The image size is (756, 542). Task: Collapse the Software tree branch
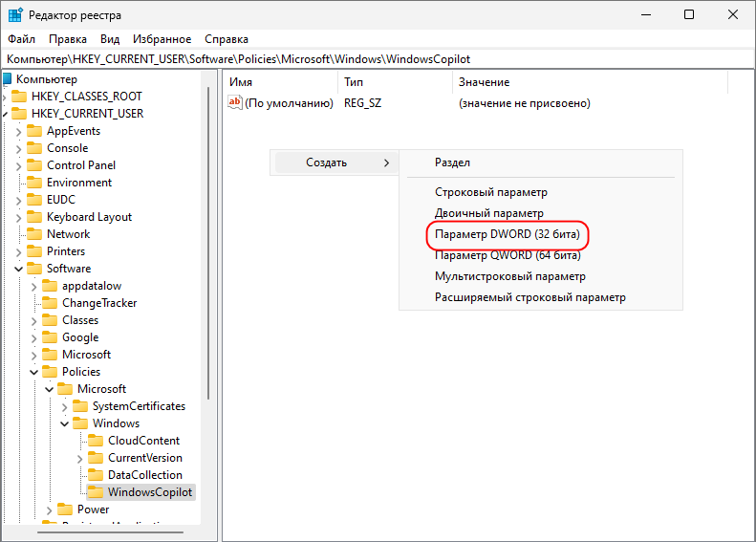[19, 269]
